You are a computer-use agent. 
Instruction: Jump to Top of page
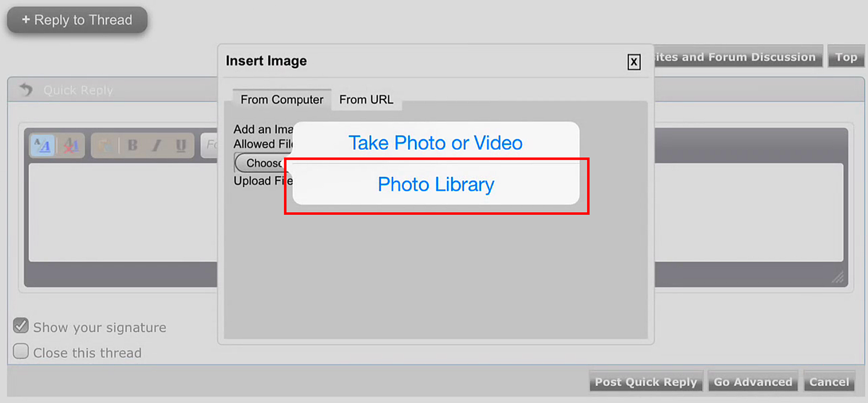pyautogui.click(x=846, y=57)
